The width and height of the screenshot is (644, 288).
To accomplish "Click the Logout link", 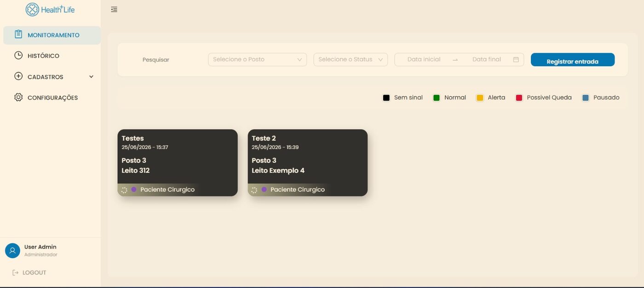I will [x=29, y=272].
